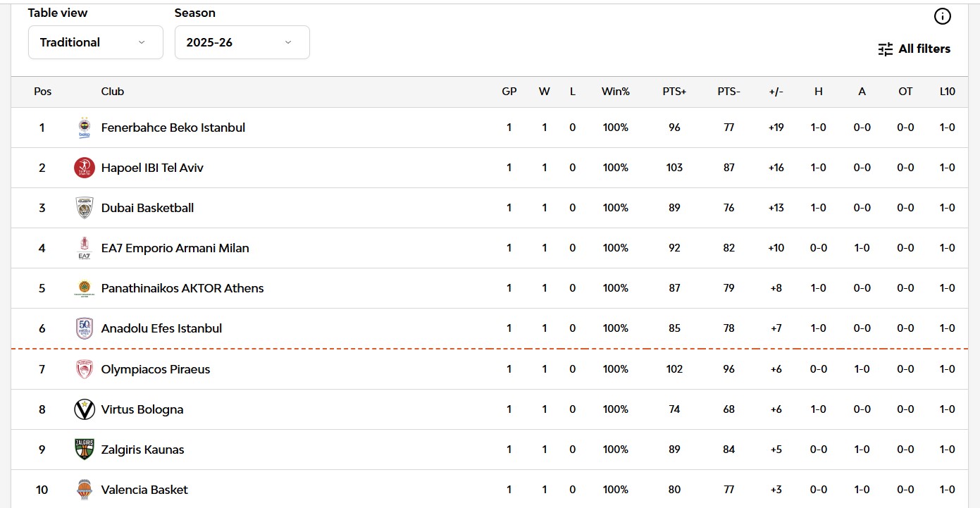
Task: Click the Zalgiris Kaunas club logo
Action: (x=85, y=450)
